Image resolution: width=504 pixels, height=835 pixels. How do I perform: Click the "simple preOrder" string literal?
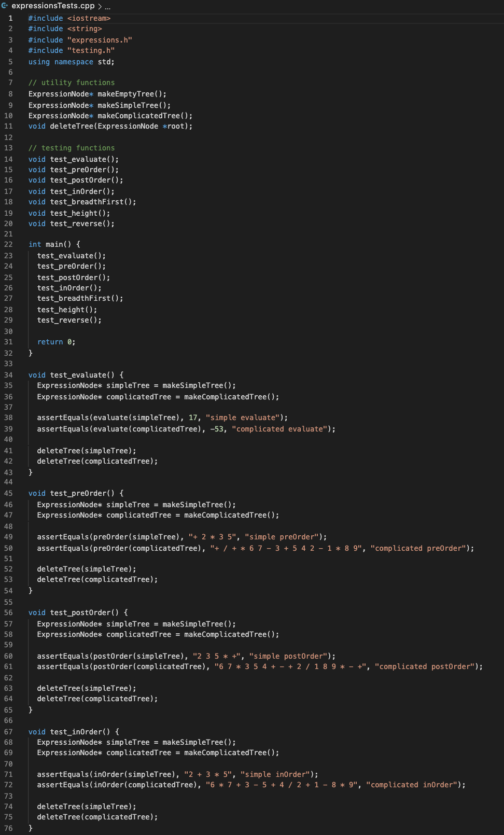[282, 537]
